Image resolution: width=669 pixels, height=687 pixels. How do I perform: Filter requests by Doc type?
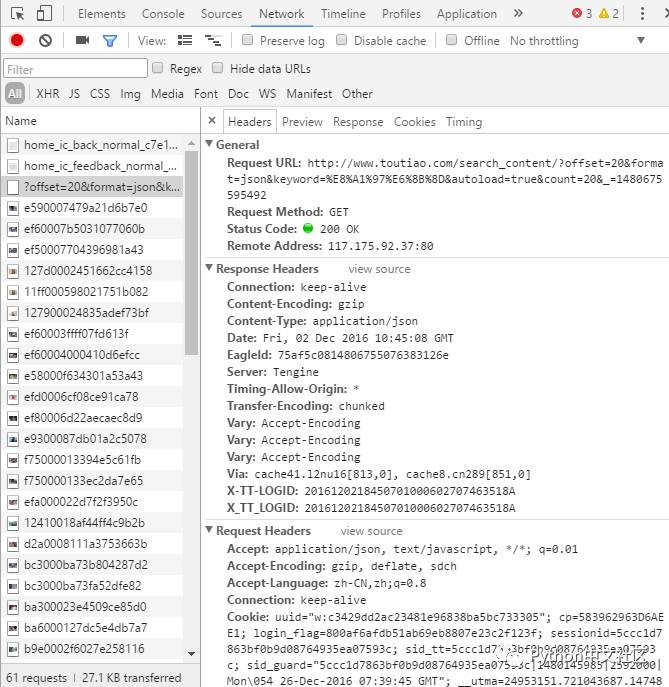238,94
